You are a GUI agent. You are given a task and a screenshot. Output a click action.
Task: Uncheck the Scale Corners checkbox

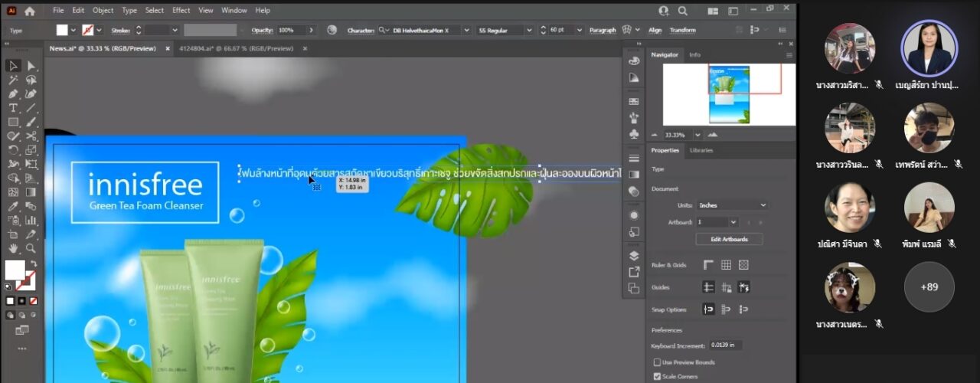[x=657, y=376]
